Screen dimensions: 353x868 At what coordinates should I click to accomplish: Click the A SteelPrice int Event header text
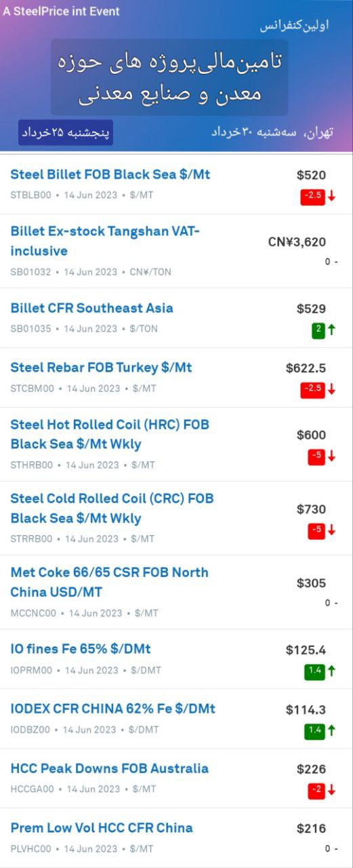pos(61,12)
